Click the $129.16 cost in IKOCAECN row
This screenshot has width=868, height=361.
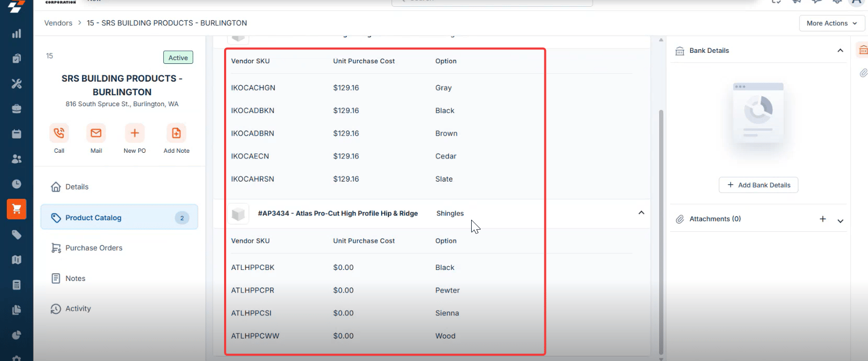pos(346,156)
